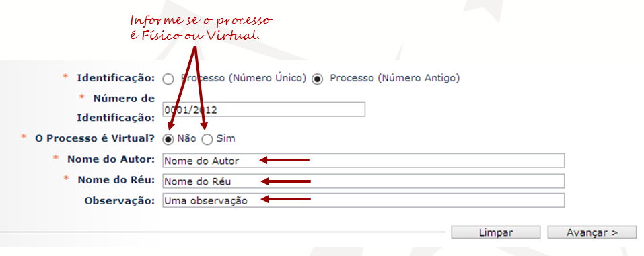Click into the Observação text field
Image resolution: width=644 pixels, height=256 pixels.
(x=363, y=200)
